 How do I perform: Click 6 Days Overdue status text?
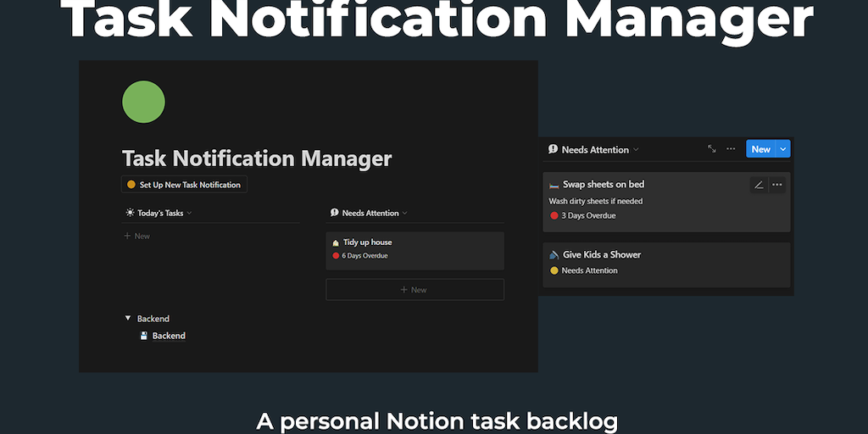coord(364,256)
